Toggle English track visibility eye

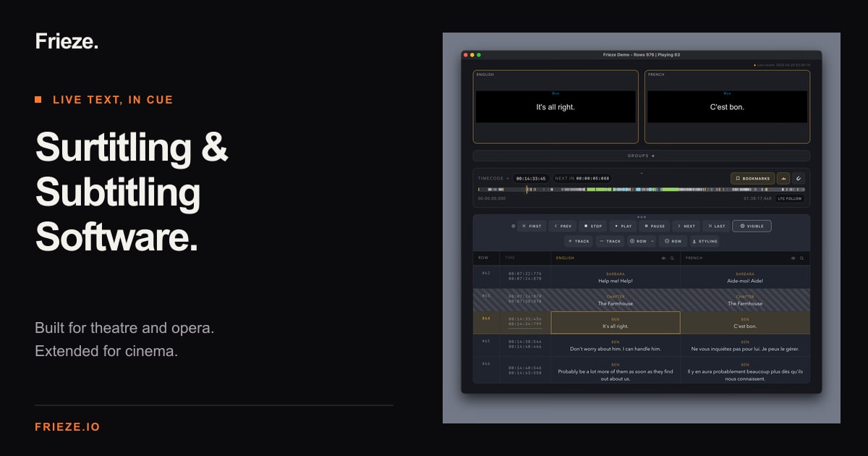click(663, 258)
